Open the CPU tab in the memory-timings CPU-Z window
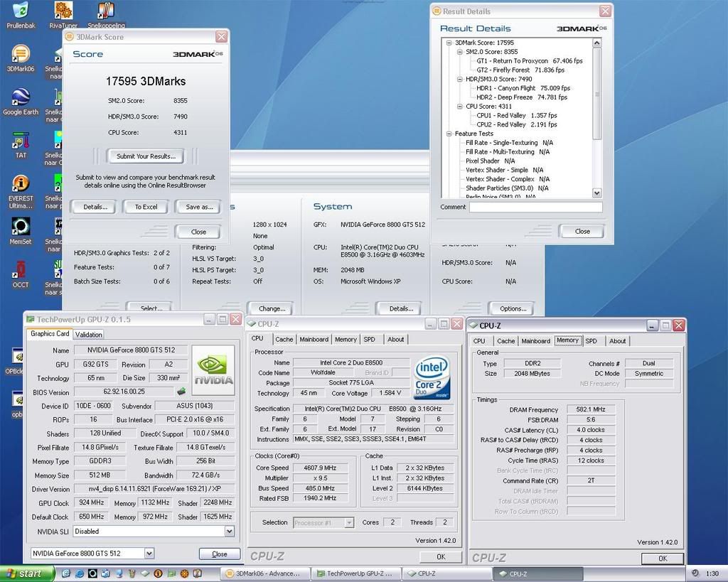 pyautogui.click(x=479, y=341)
